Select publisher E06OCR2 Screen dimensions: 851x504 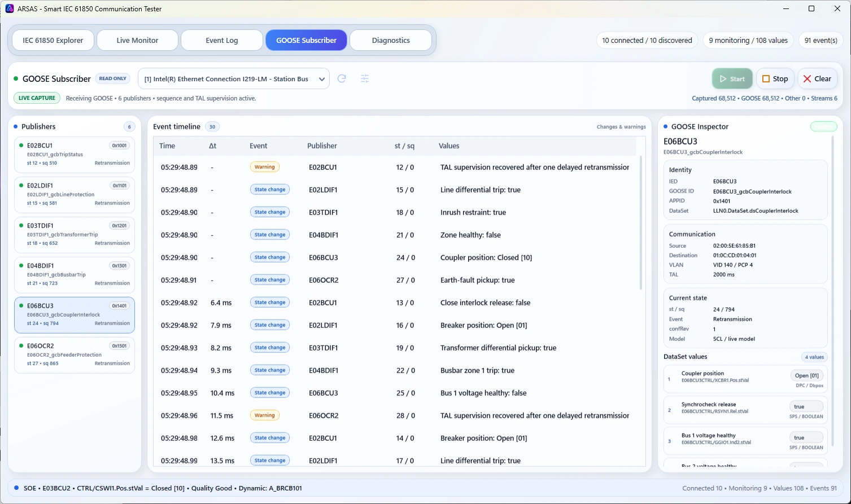click(75, 355)
